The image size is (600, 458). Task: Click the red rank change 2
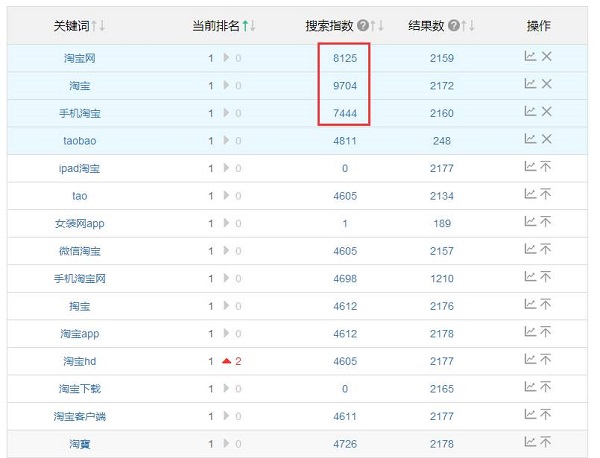(238, 361)
